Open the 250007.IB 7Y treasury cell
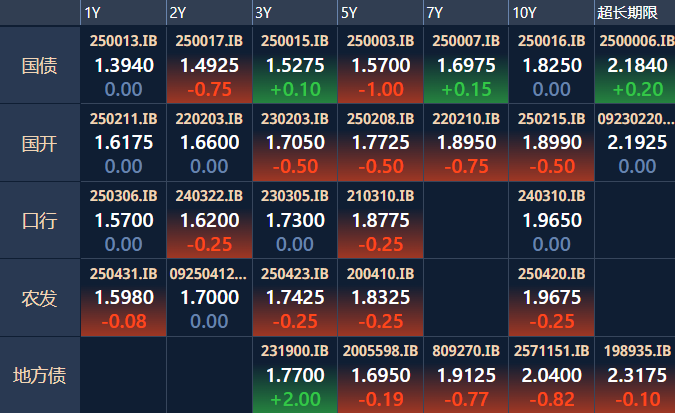 pos(466,65)
